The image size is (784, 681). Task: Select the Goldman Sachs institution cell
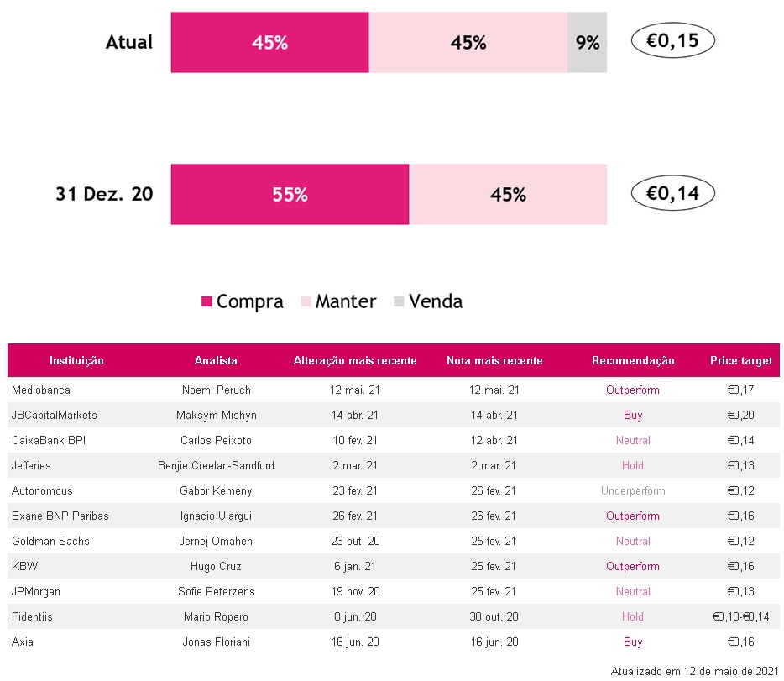[x=50, y=541]
